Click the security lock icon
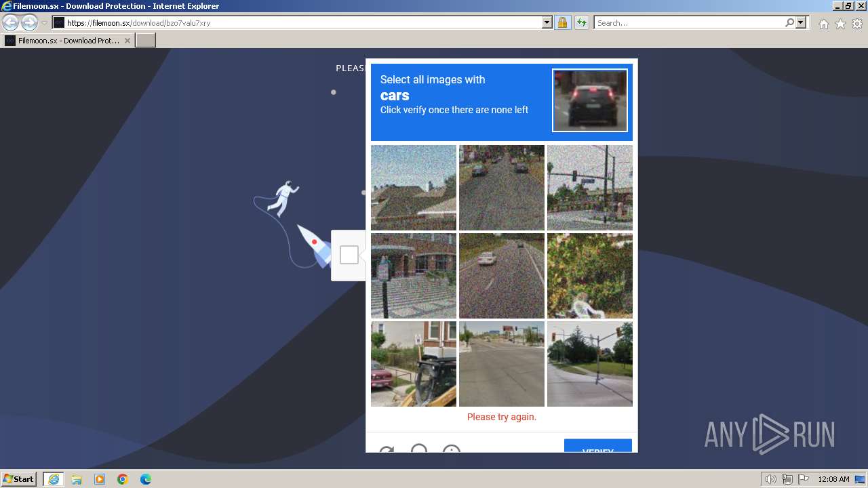 [562, 23]
